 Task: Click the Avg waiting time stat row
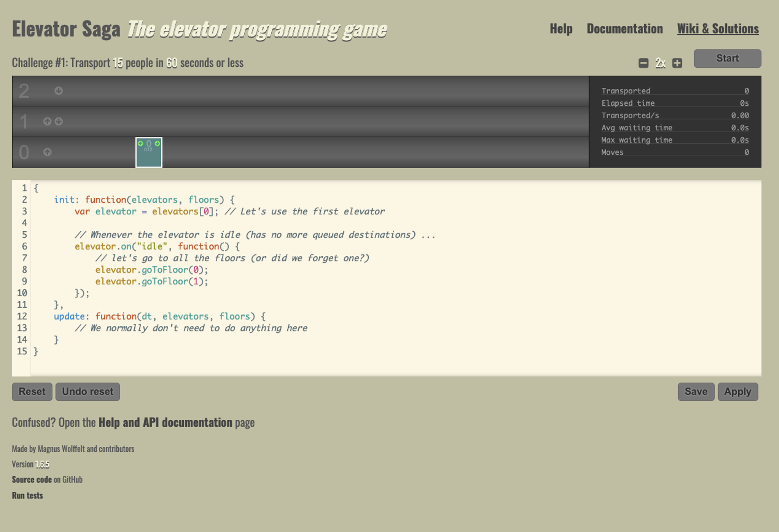pos(675,128)
